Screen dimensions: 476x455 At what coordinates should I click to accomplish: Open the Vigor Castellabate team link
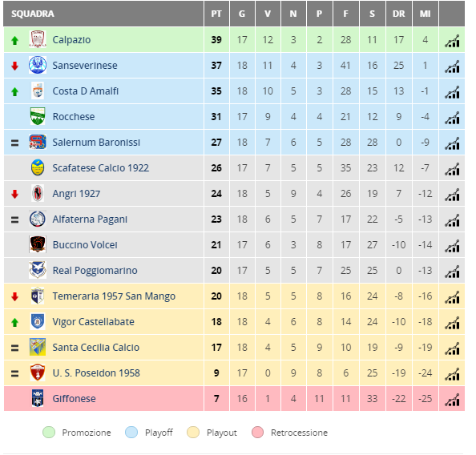(93, 322)
